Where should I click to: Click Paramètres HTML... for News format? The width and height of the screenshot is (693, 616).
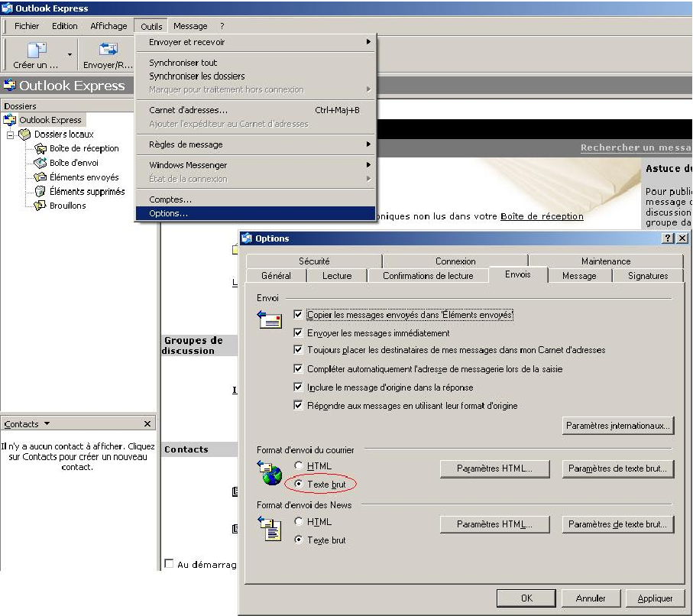[x=494, y=524]
